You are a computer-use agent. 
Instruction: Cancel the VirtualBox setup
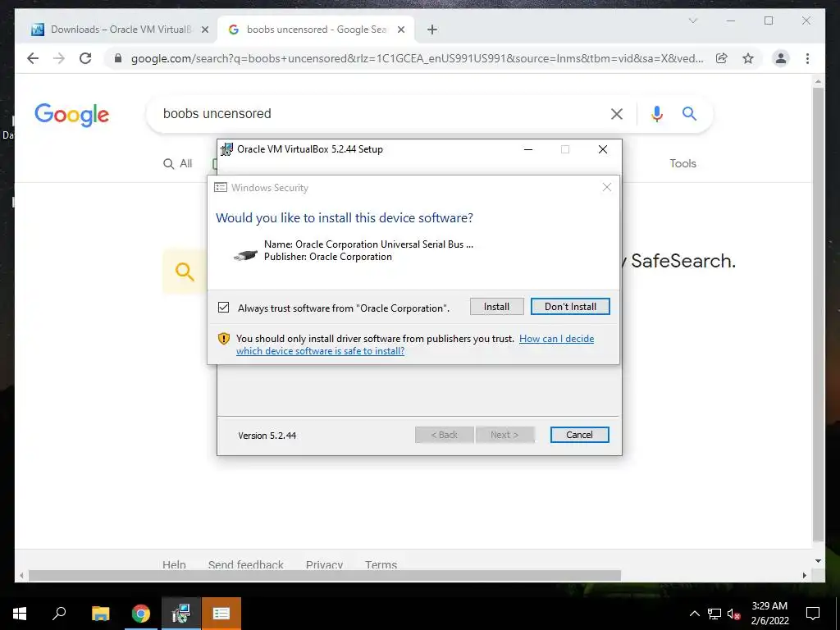coord(579,435)
